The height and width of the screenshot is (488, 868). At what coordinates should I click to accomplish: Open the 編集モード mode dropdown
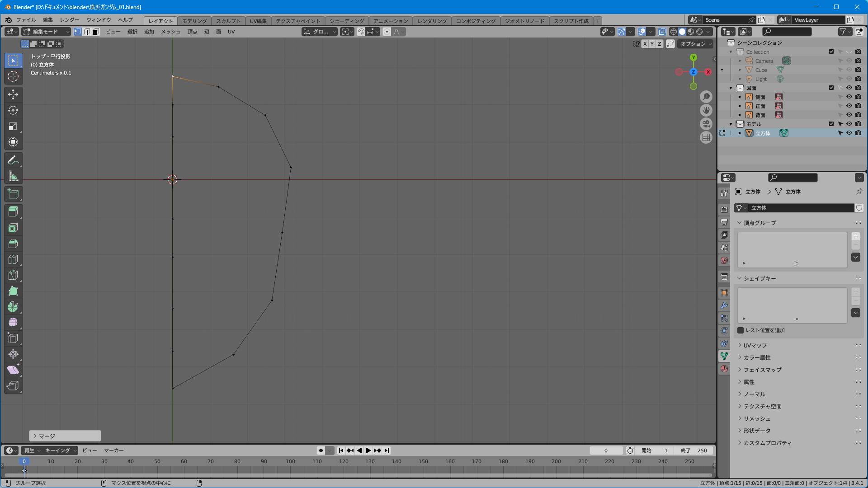47,32
